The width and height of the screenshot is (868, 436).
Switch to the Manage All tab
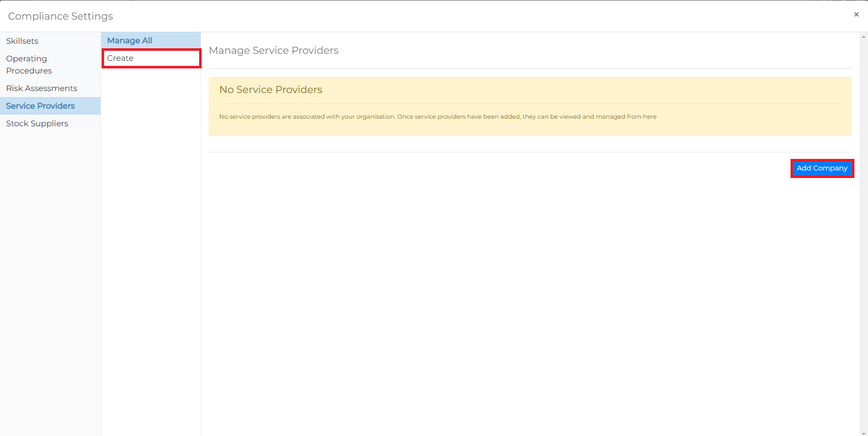pyautogui.click(x=130, y=41)
